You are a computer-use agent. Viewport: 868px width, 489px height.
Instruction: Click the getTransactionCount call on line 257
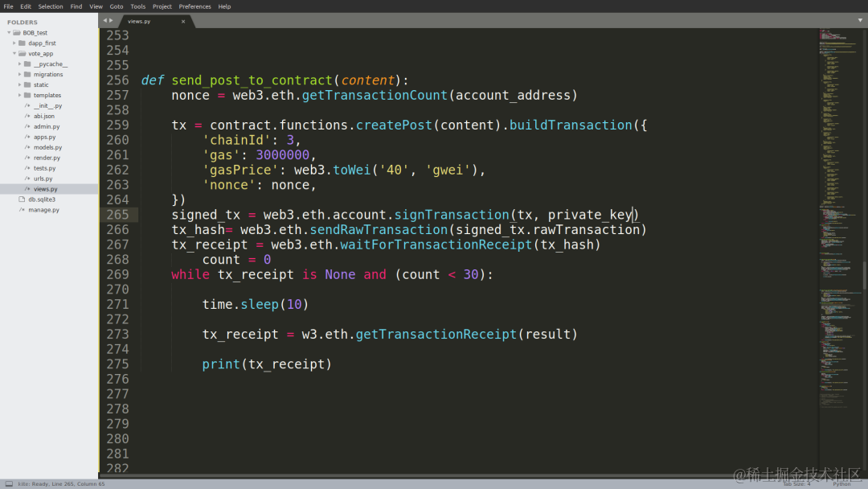(375, 95)
